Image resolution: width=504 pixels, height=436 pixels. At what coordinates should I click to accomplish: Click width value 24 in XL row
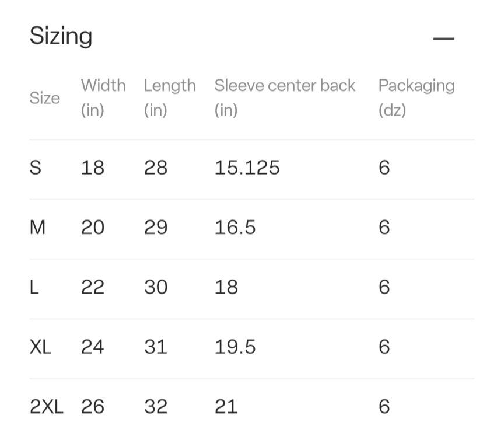coord(93,347)
